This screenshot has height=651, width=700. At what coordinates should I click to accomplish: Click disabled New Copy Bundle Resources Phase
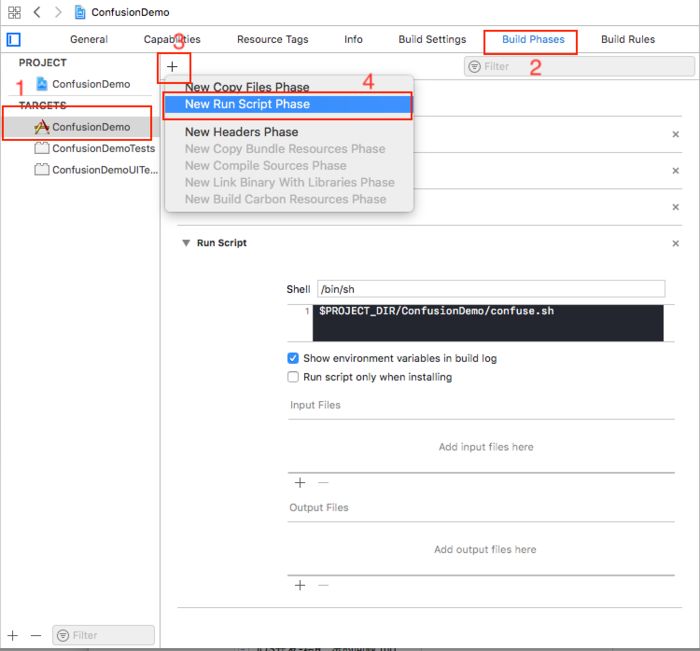click(285, 149)
